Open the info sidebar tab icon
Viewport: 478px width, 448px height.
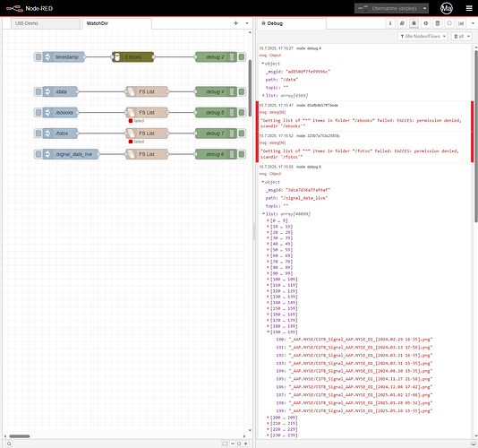click(390, 23)
